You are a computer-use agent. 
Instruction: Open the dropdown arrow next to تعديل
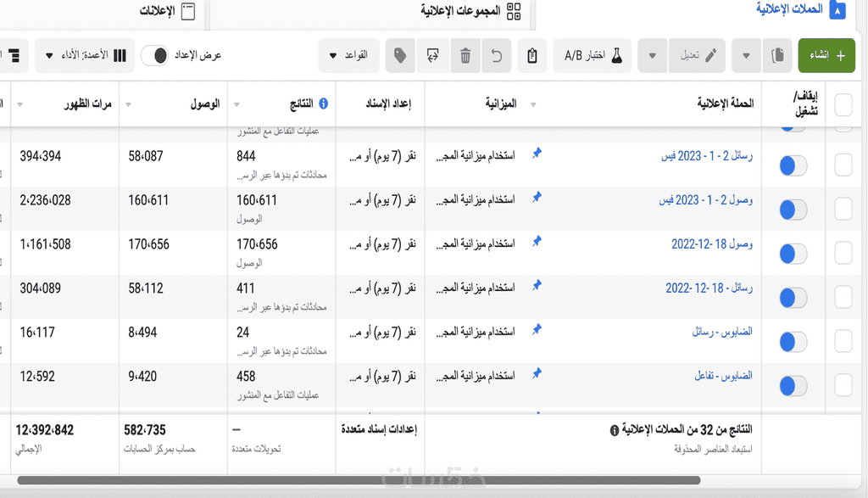653,55
